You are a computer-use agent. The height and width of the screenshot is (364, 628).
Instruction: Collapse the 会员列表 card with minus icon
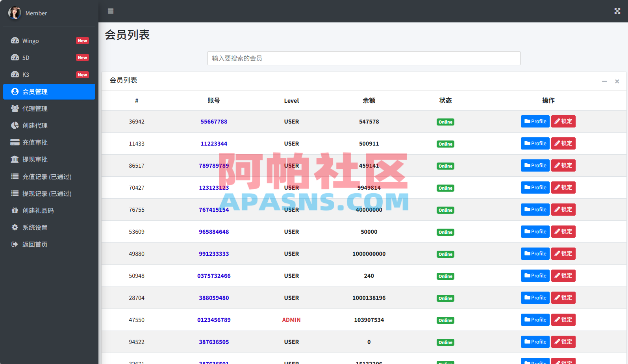tap(604, 81)
